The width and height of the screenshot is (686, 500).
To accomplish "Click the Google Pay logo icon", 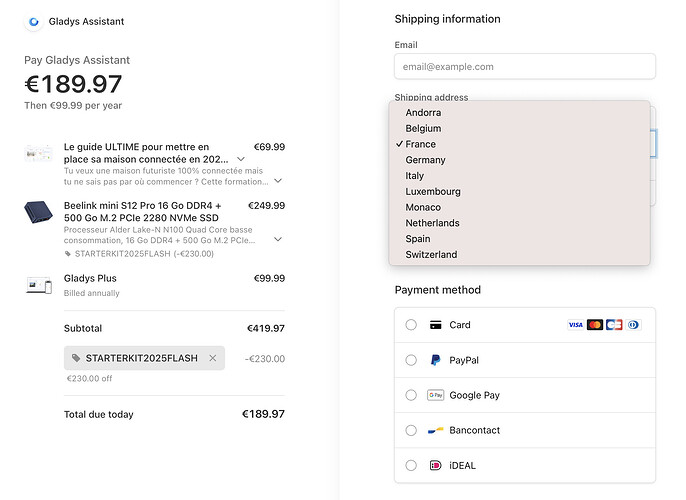I will pos(435,395).
